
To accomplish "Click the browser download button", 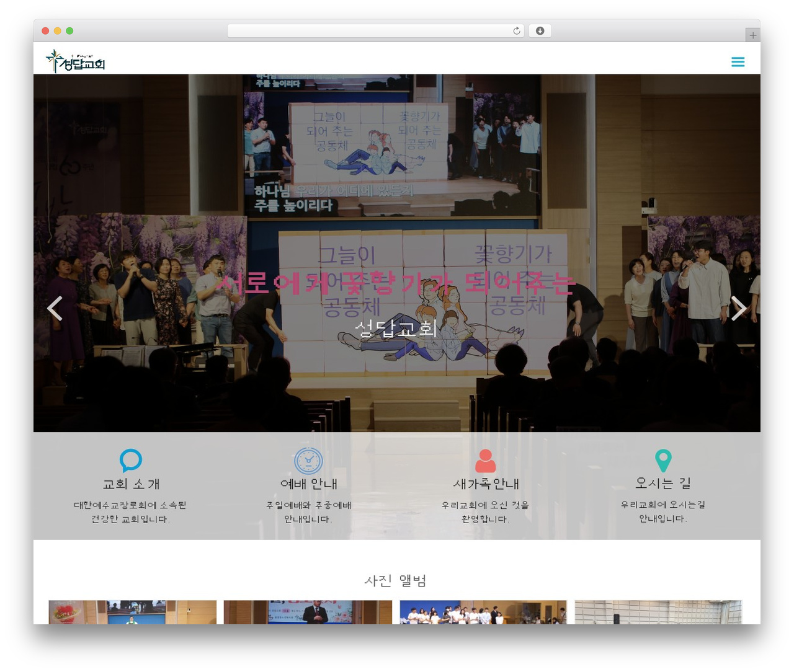I will pyautogui.click(x=540, y=31).
